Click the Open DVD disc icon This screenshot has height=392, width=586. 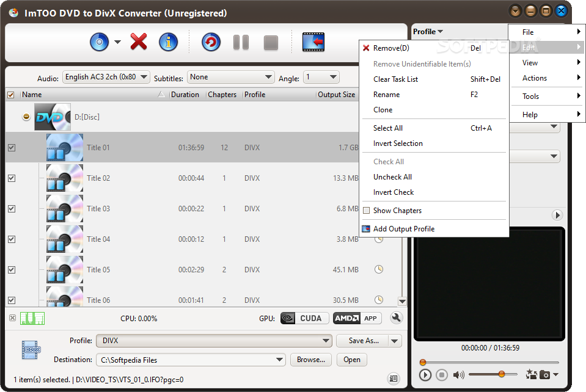99,42
